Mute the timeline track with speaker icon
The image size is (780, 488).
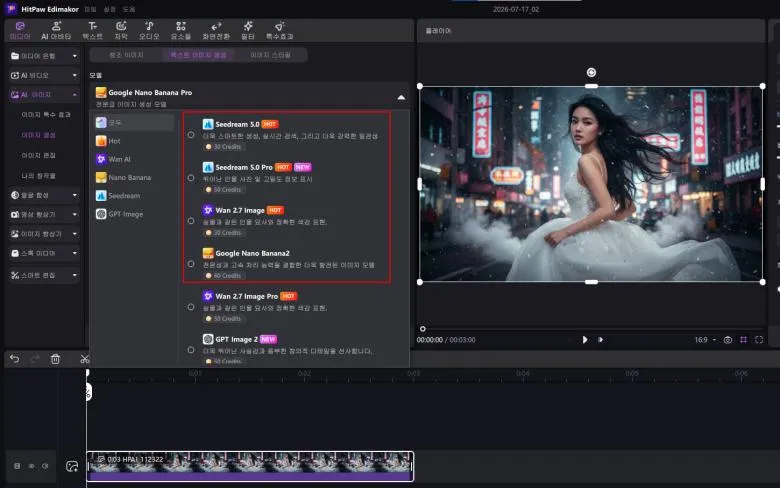45,466
